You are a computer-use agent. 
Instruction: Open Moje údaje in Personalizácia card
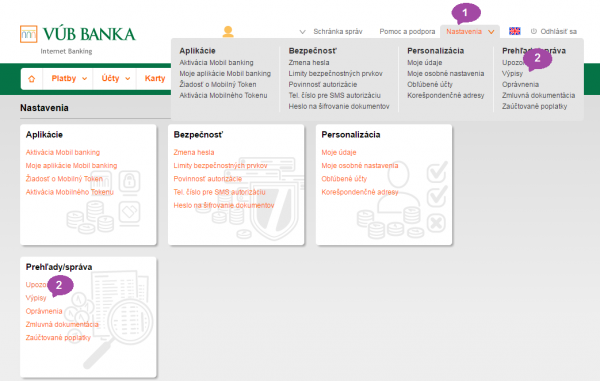click(339, 152)
